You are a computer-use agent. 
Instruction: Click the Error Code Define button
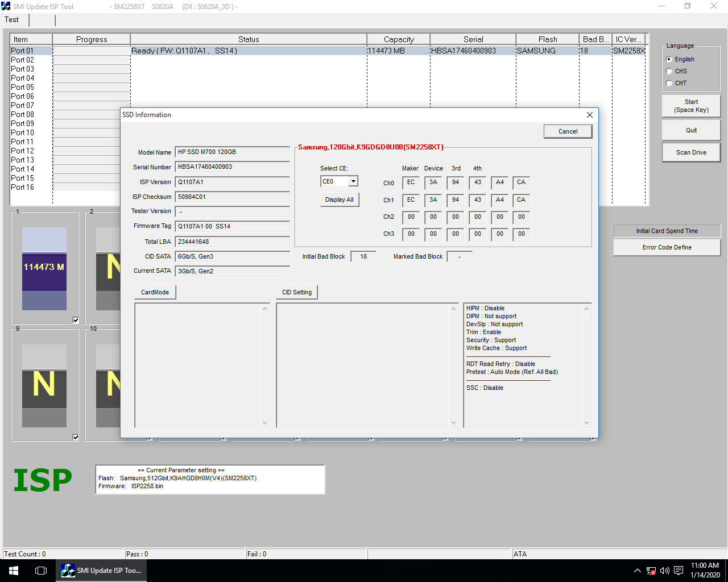[x=667, y=247]
